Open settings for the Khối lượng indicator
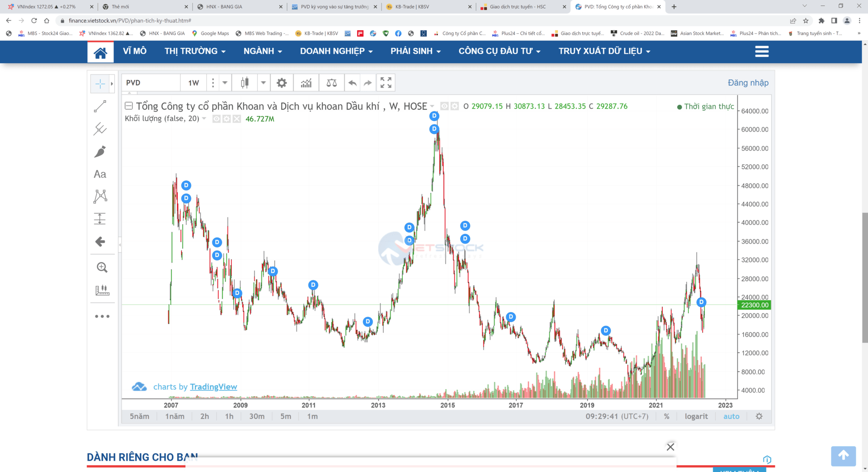Viewport: 868px width, 472px height. (226, 119)
